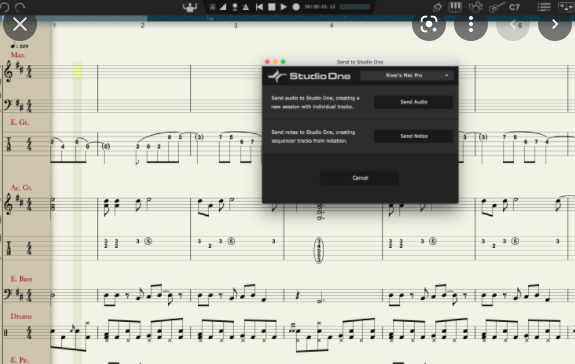This screenshot has width=575, height=364.
Task: Click the dialog's yellow minimize button
Action: coord(275,62)
